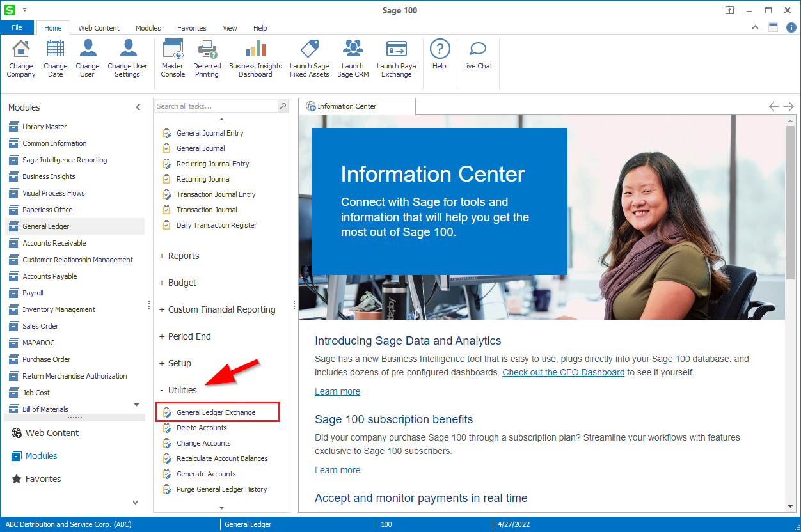Launch Sage Fixed Assets
The image size is (801, 532).
[310, 58]
